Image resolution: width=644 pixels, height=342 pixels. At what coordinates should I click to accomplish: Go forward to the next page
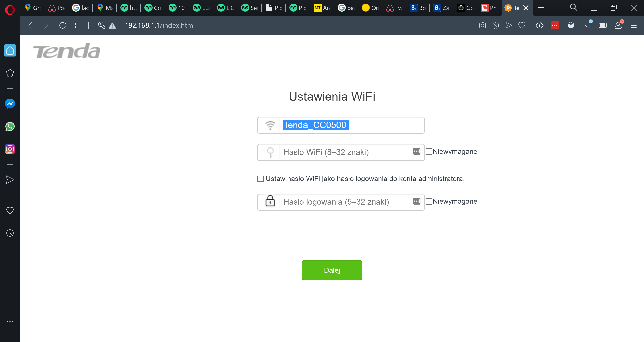point(46,25)
